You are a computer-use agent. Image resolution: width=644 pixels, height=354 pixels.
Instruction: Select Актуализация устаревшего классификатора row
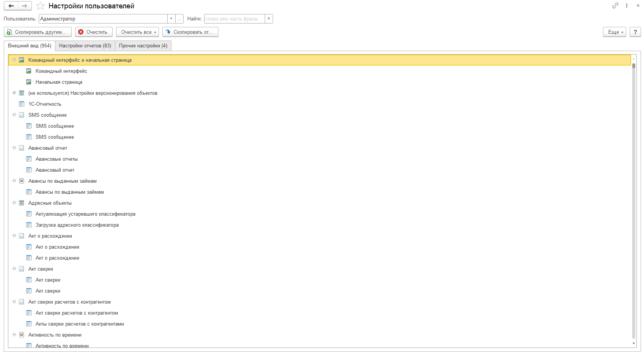(319, 214)
